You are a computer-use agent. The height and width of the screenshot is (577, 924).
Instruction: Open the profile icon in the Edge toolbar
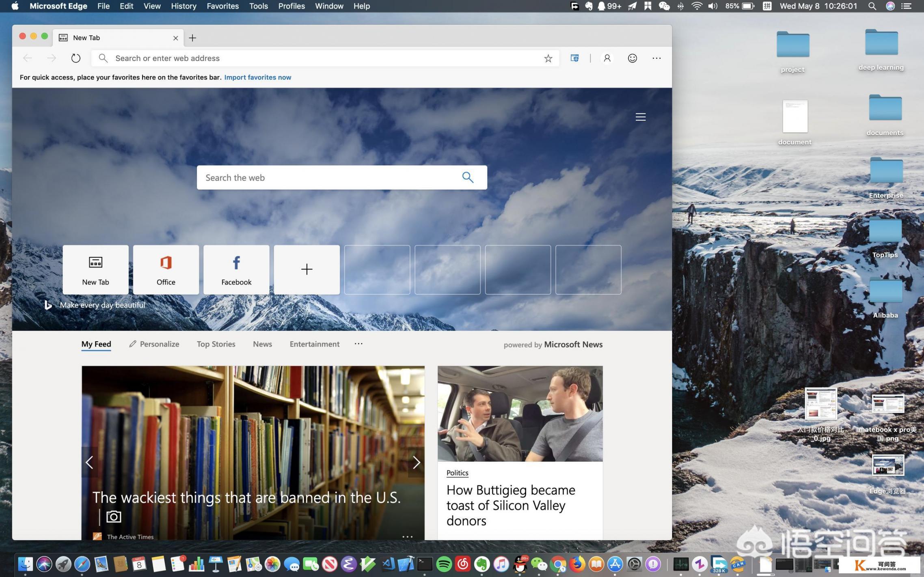(607, 58)
